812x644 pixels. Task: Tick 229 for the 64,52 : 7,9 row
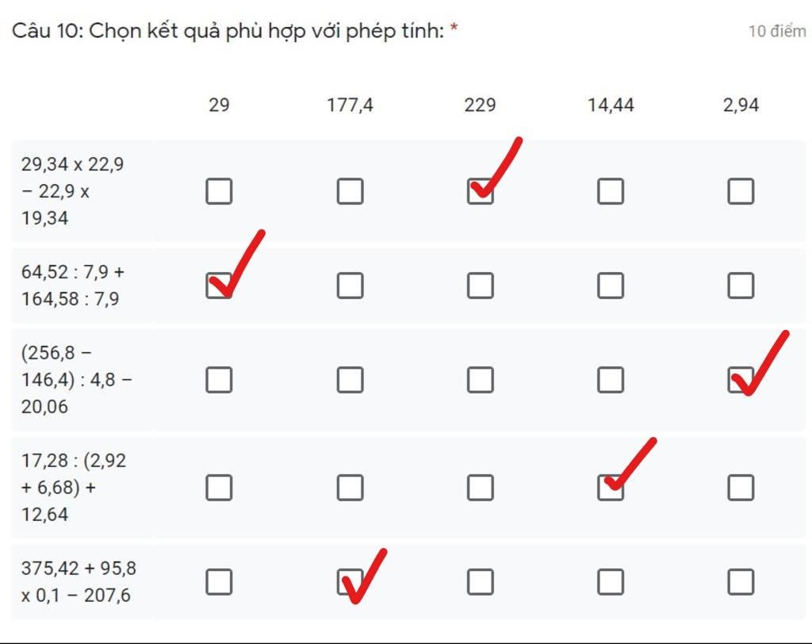(x=480, y=286)
